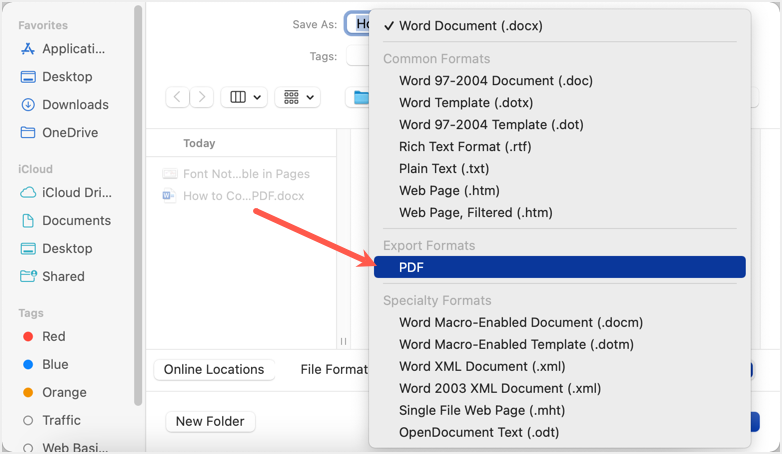Open the column view dropdown

tap(244, 97)
